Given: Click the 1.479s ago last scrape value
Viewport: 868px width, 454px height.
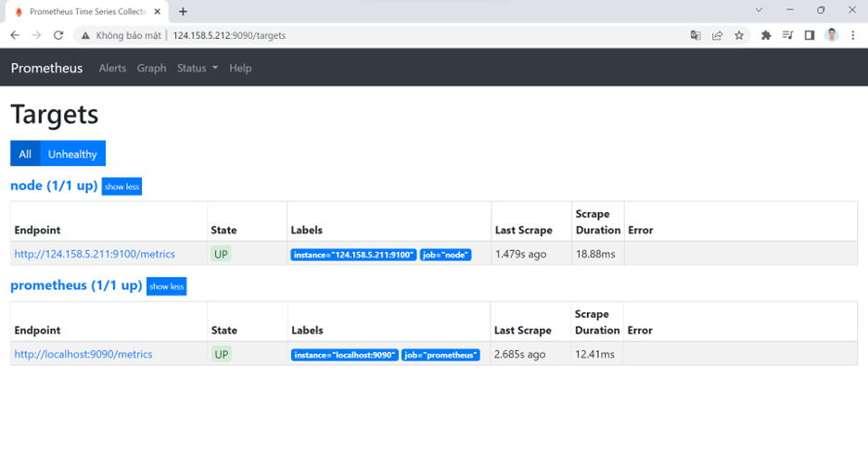Looking at the screenshot, I should [520, 255].
